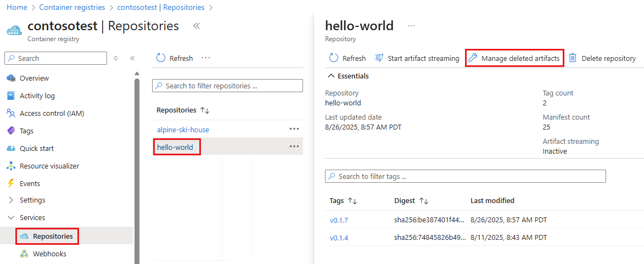Open the alpine-ski-house repository link

183,130
